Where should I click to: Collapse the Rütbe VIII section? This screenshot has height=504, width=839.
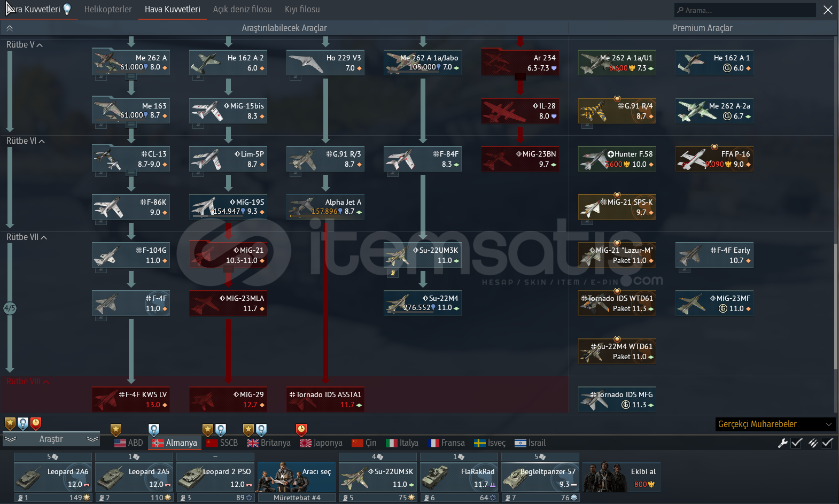click(28, 382)
